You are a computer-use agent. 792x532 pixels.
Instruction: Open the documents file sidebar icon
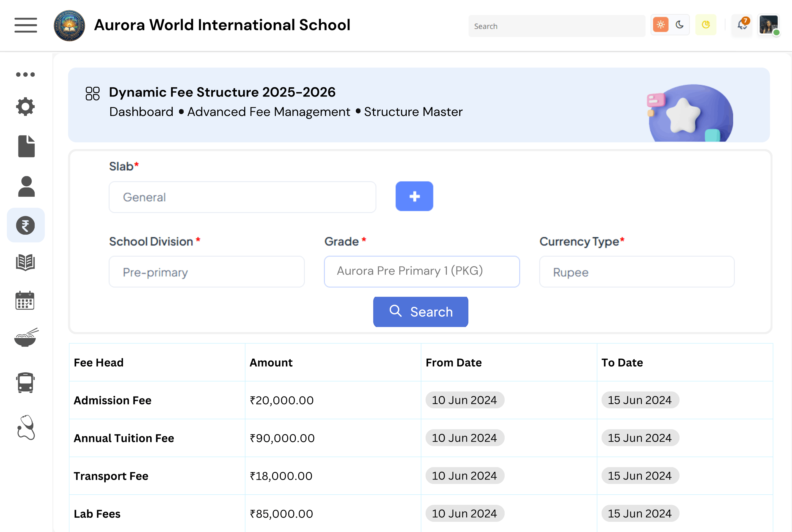coord(26,146)
